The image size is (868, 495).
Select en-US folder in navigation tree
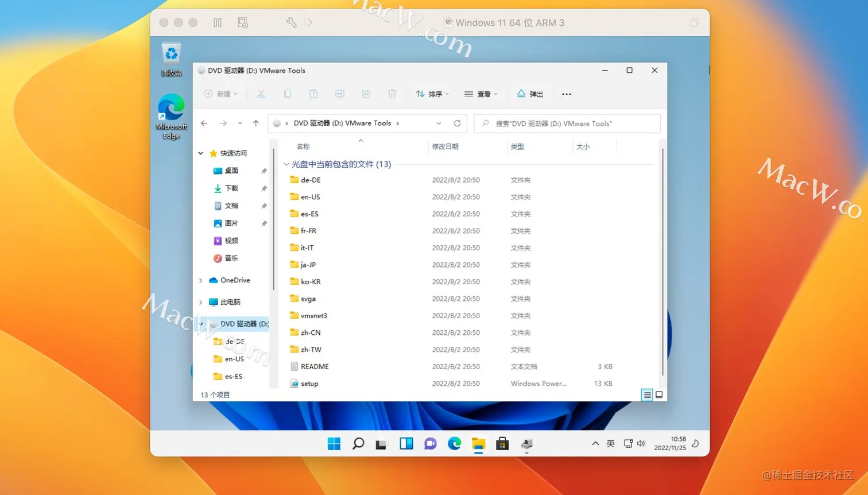click(x=234, y=359)
